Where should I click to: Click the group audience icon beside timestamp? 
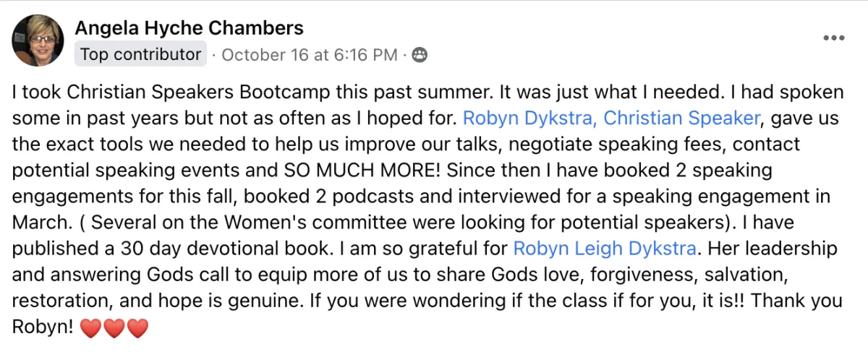click(420, 55)
